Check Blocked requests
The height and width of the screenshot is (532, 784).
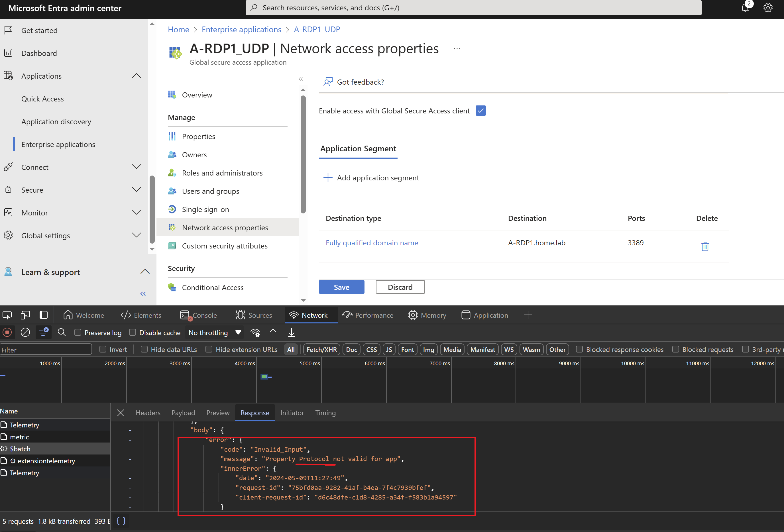(x=675, y=350)
